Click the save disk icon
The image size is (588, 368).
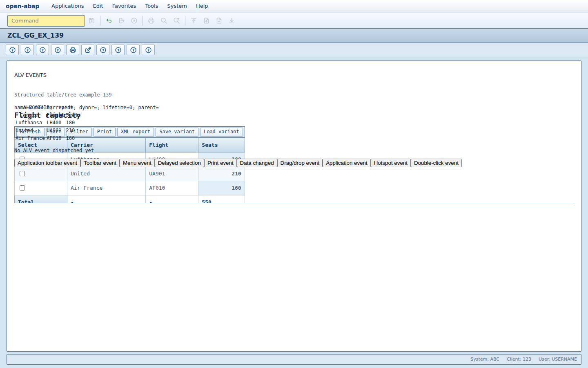(92, 21)
